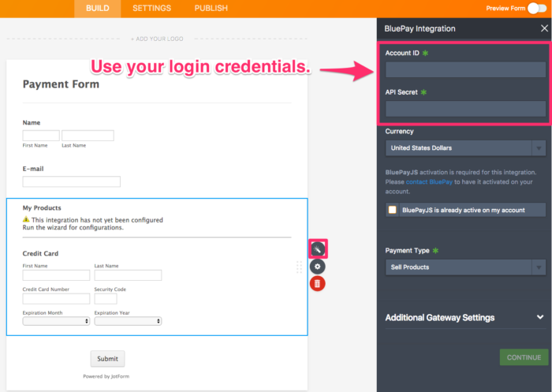The height and width of the screenshot is (392, 552).
Task: Open the Payment Type dropdown
Action: (465, 267)
